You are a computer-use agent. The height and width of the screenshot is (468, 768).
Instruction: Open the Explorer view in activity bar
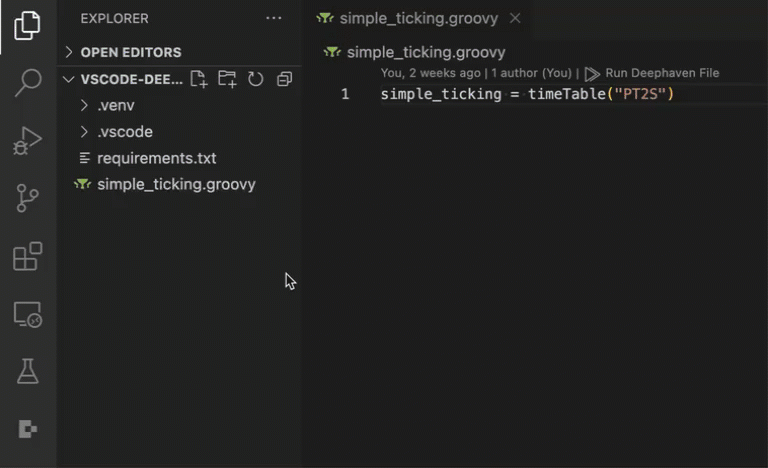28,26
